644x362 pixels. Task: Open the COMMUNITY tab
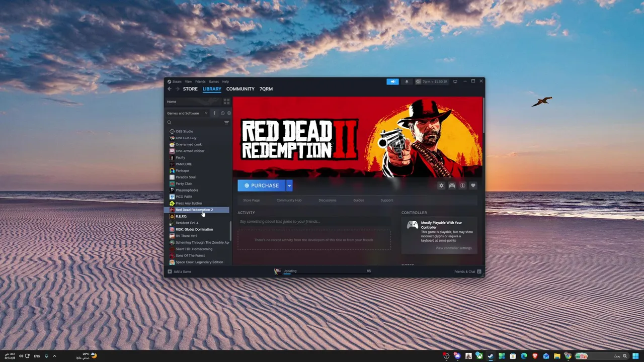[x=240, y=89]
